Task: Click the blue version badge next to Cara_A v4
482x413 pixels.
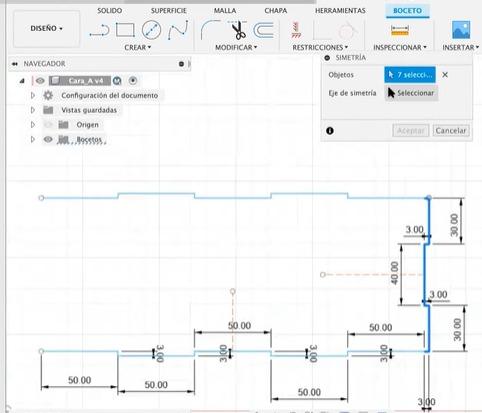Action: [117, 80]
